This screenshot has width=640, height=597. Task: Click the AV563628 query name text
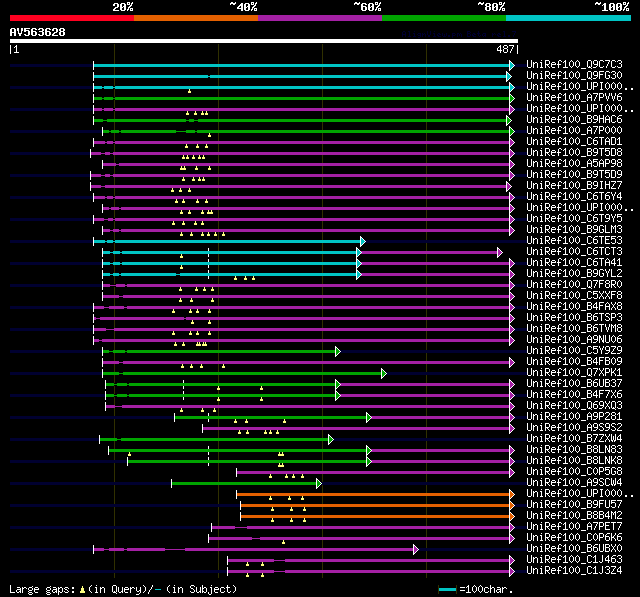(38, 32)
